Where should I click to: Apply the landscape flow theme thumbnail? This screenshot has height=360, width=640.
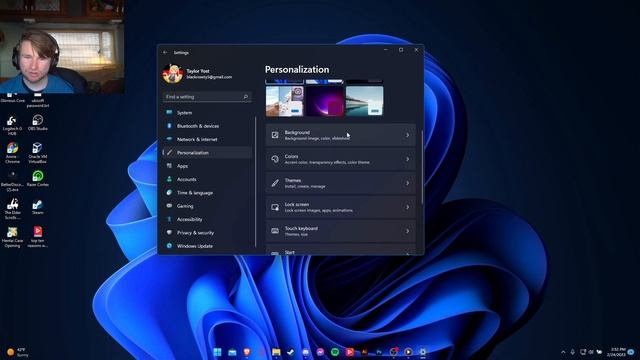pyautogui.click(x=364, y=101)
